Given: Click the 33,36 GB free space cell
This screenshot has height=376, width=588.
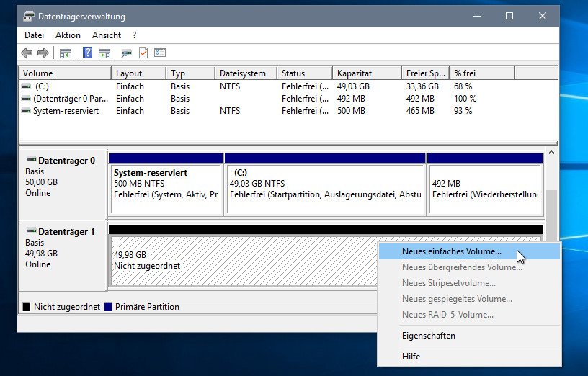Looking at the screenshot, I should tap(422, 86).
